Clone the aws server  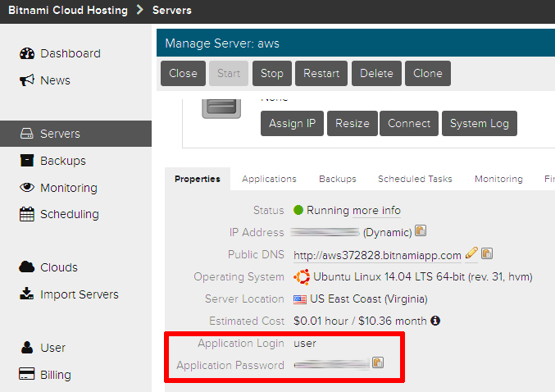pos(428,73)
